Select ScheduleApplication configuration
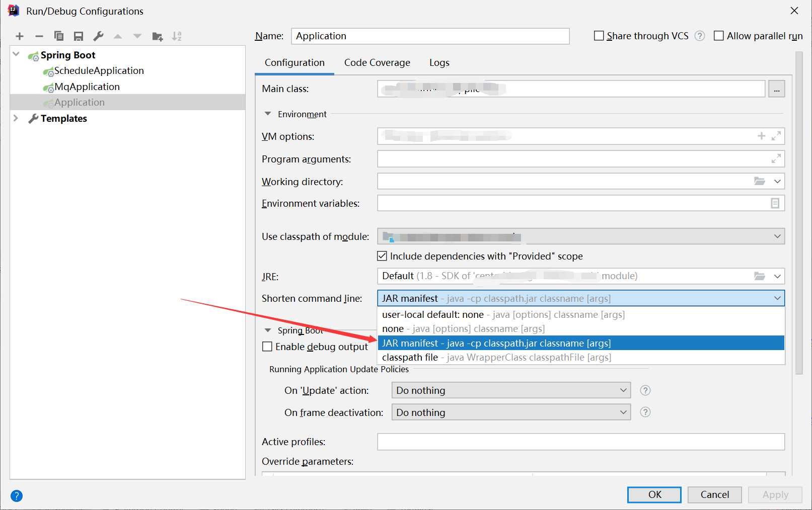Image resolution: width=812 pixels, height=510 pixels. [99, 71]
